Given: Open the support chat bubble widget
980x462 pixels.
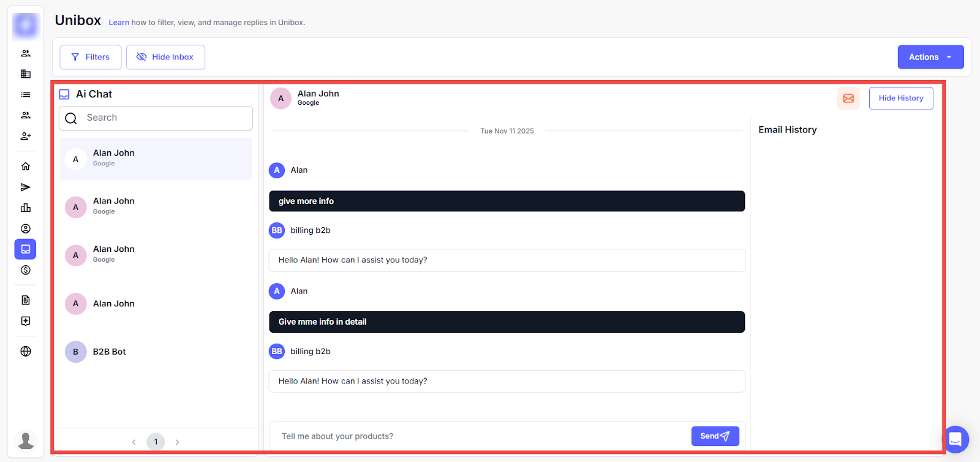Looking at the screenshot, I should pos(956,439).
